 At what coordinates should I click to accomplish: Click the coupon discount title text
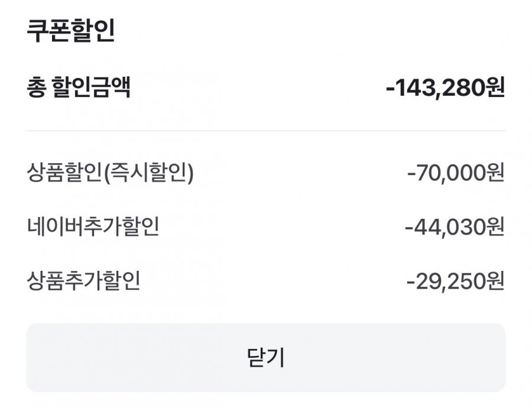(70, 31)
